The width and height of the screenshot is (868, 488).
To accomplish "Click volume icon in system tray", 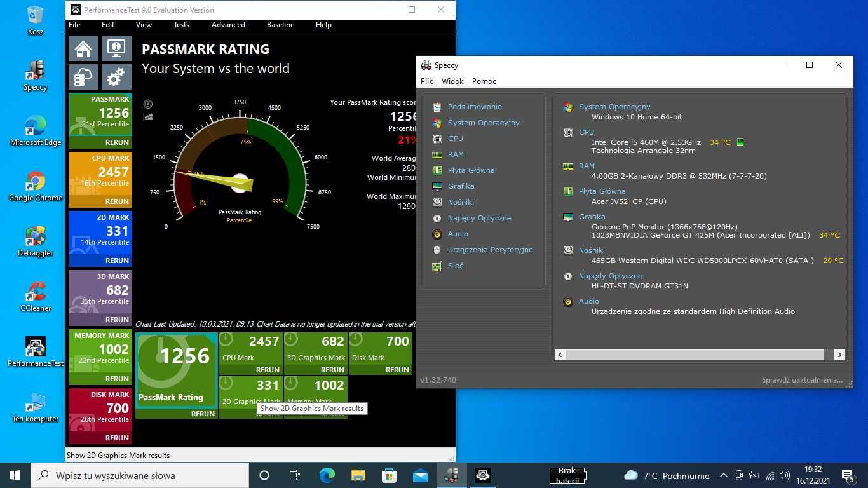I will coord(785,475).
